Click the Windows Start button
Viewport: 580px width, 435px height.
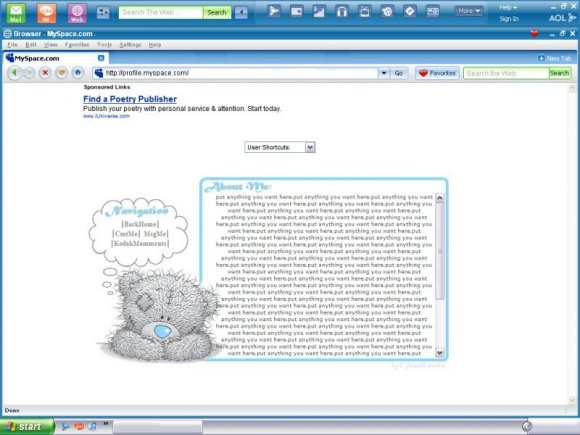click(x=27, y=426)
